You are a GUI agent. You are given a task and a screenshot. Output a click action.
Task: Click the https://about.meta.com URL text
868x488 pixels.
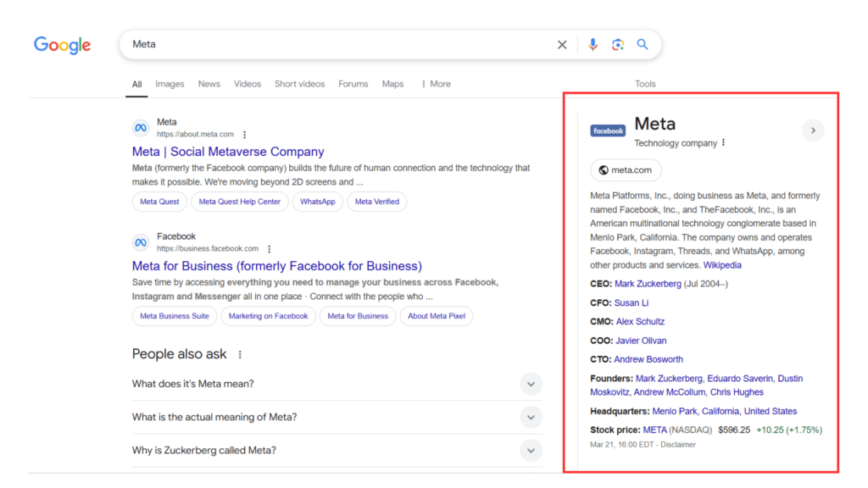pos(195,135)
